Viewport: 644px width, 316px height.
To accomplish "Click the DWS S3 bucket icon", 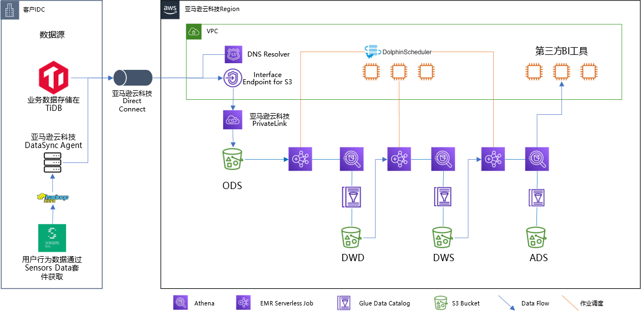I will point(443,237).
